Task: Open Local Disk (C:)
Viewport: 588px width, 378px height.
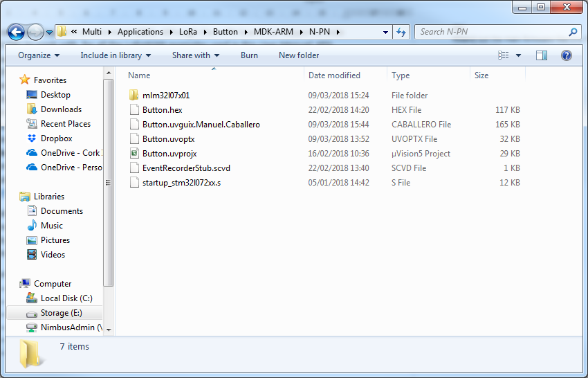Action: pyautogui.click(x=66, y=298)
